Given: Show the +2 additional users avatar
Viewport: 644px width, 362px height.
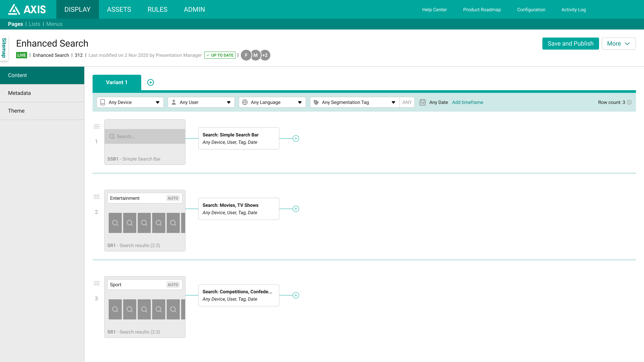Looking at the screenshot, I should (x=265, y=55).
